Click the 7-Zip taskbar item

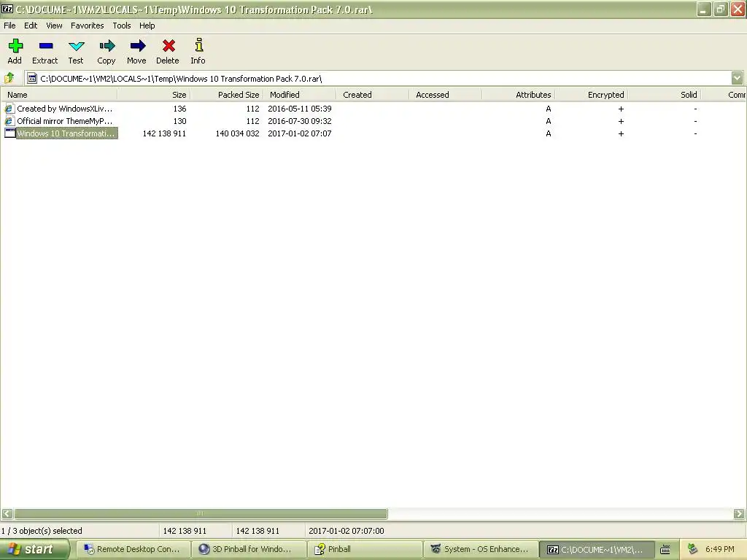pyautogui.click(x=597, y=549)
